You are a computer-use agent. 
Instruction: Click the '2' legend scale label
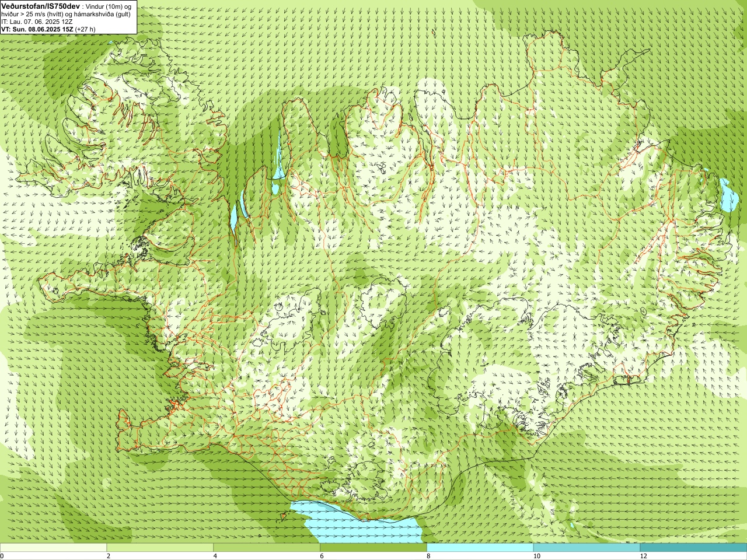pos(109,556)
